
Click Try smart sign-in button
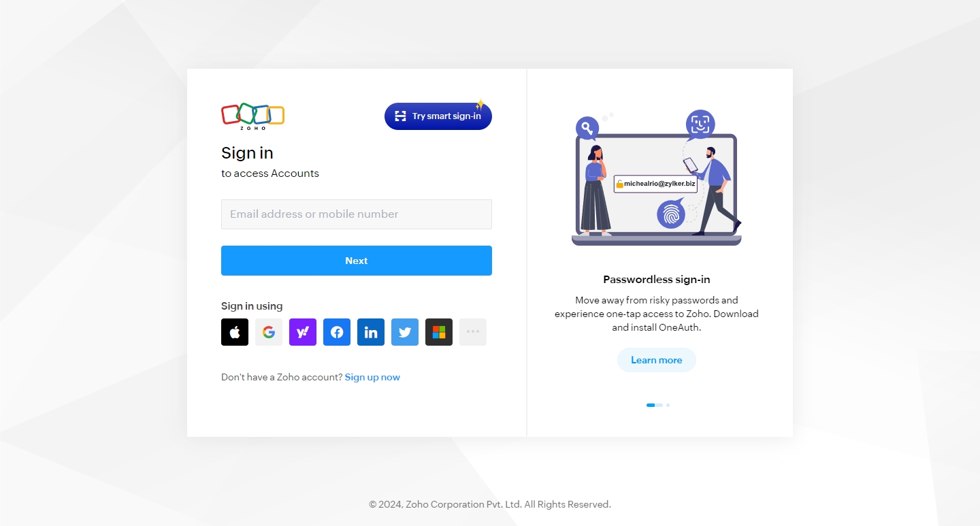pyautogui.click(x=438, y=116)
